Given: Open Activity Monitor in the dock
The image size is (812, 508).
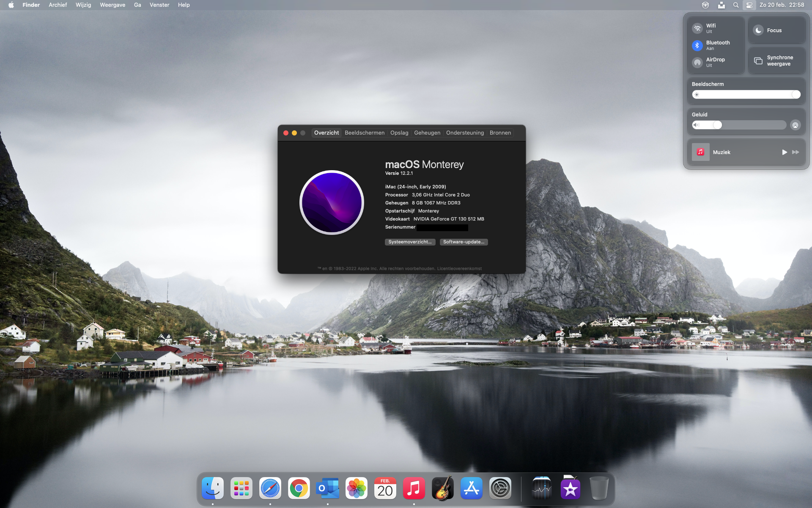Looking at the screenshot, I should [x=542, y=489].
